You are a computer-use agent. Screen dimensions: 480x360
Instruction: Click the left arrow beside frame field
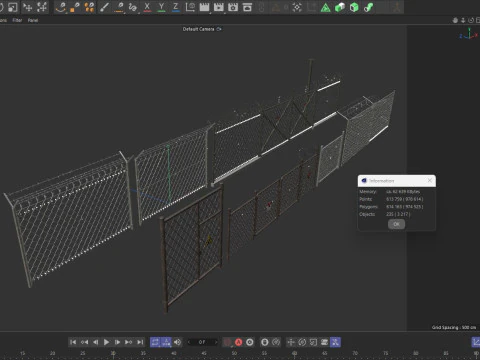189,342
